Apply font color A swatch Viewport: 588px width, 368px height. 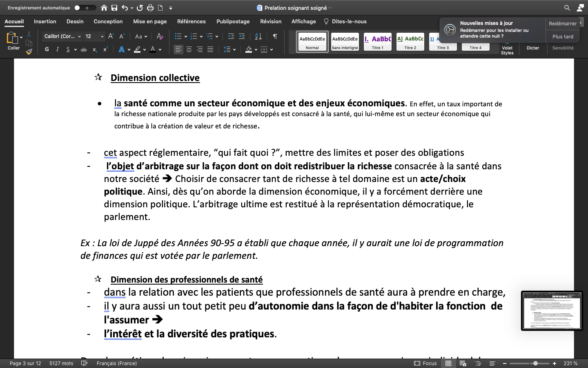[153, 49]
